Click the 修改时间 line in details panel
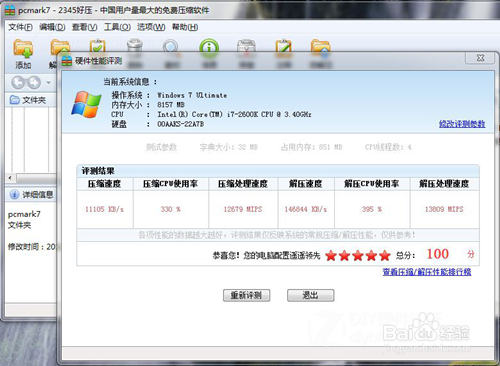The image size is (500, 366). (32, 247)
